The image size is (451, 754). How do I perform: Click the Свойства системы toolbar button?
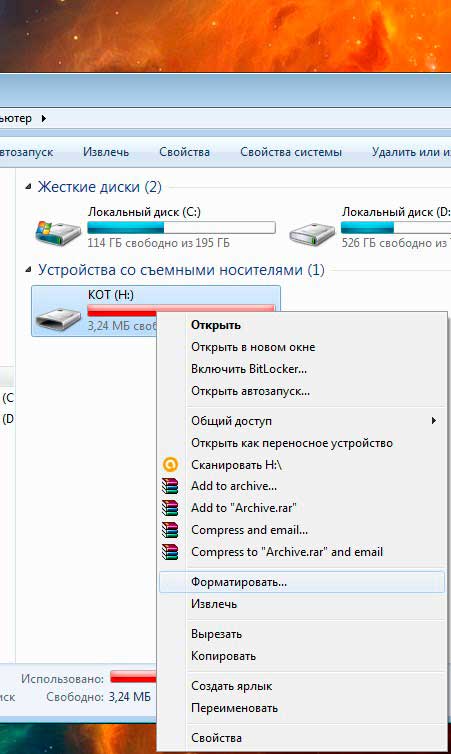coord(291,152)
